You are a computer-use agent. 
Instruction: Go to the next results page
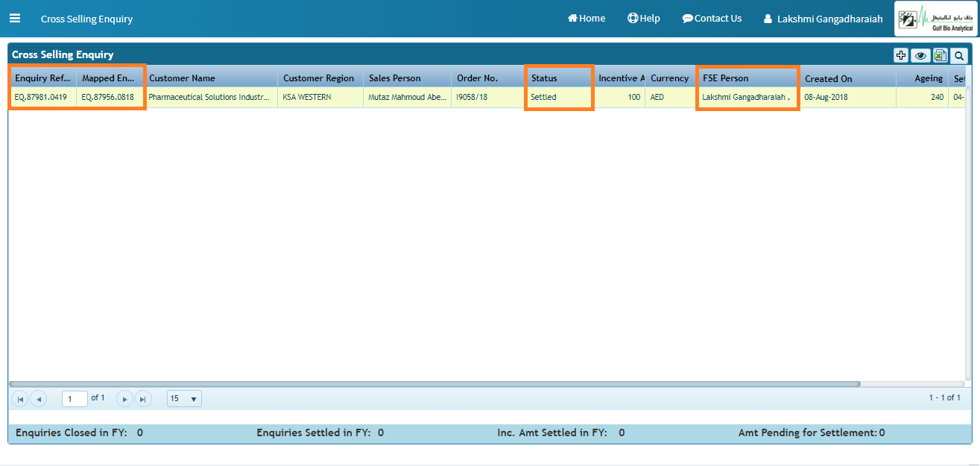(x=125, y=399)
